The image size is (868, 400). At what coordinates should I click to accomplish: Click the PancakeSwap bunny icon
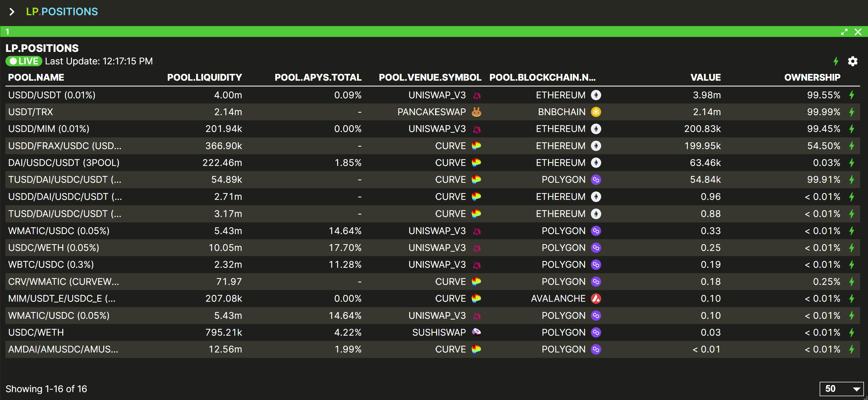coord(477,112)
